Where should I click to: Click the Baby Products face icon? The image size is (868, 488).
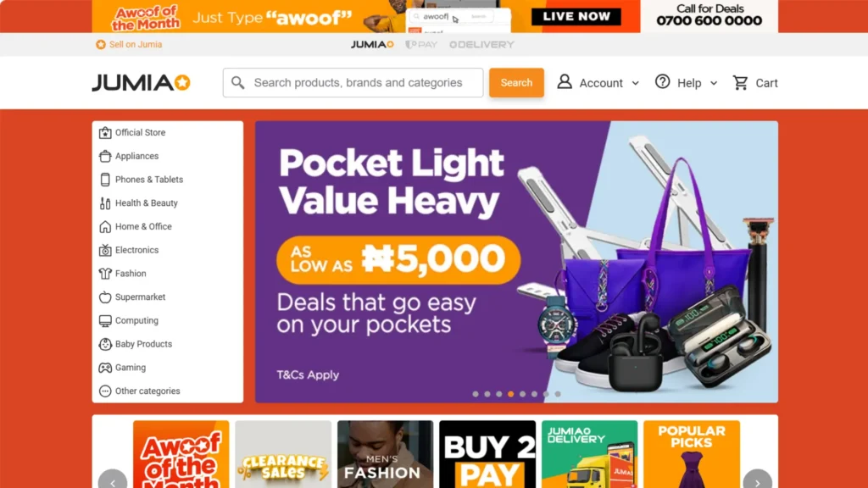tap(104, 344)
